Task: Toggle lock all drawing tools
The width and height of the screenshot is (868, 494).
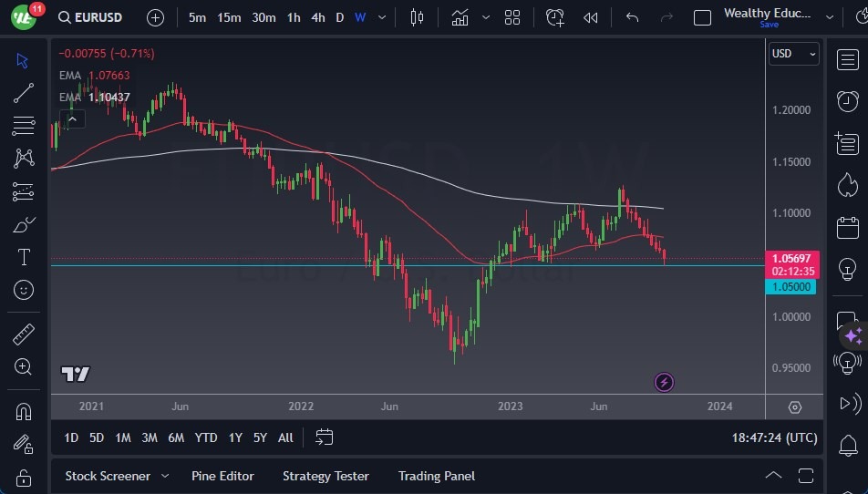Action: click(x=24, y=478)
